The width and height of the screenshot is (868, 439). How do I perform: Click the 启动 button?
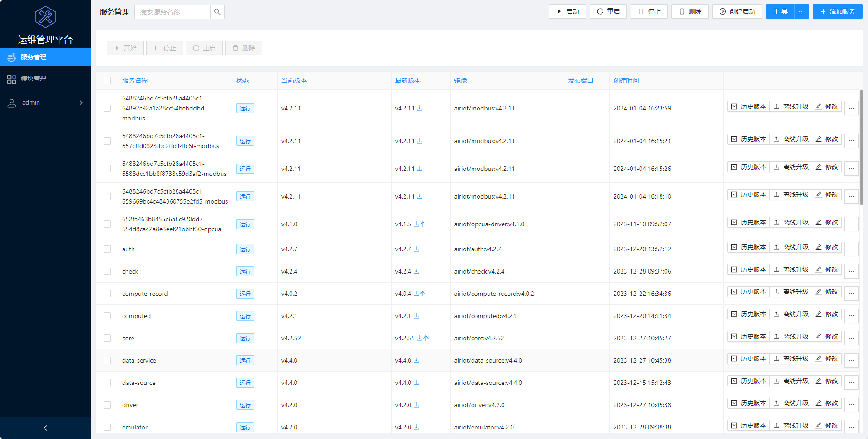click(567, 12)
